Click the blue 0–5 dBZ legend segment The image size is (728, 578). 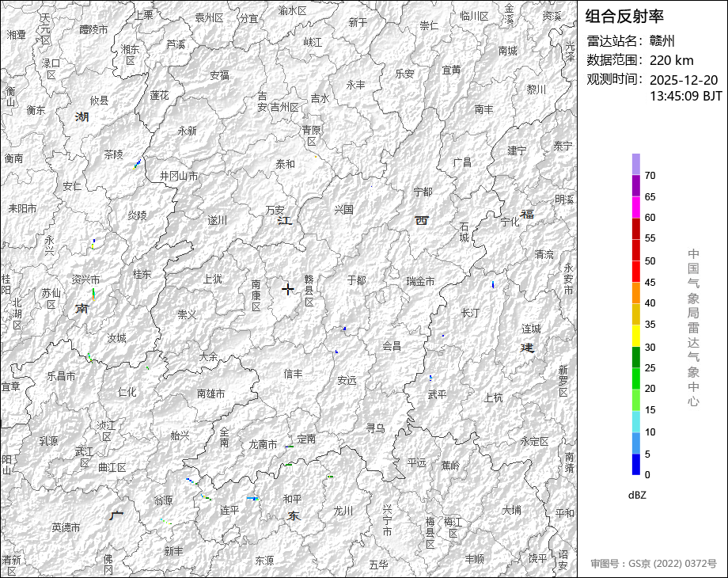[636, 464]
